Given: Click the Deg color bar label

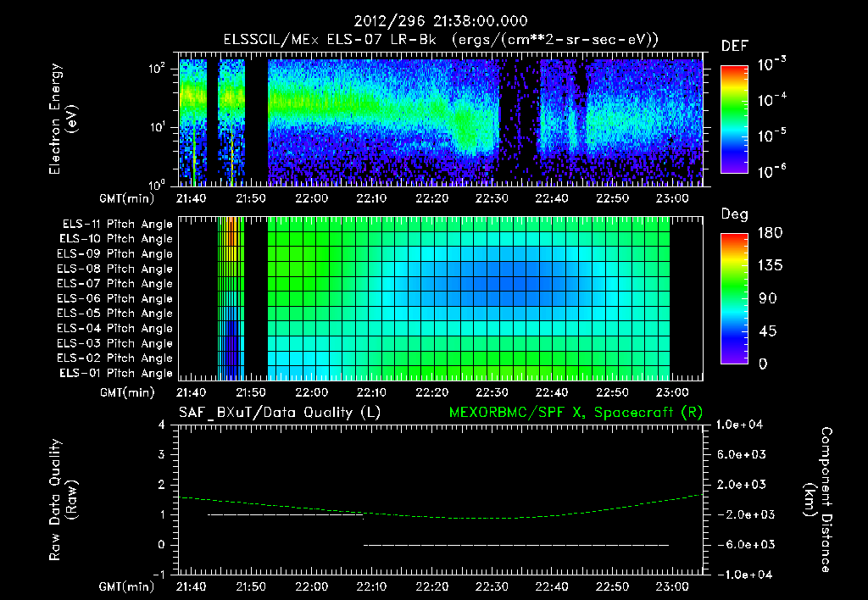Looking at the screenshot, I should coord(734,214).
